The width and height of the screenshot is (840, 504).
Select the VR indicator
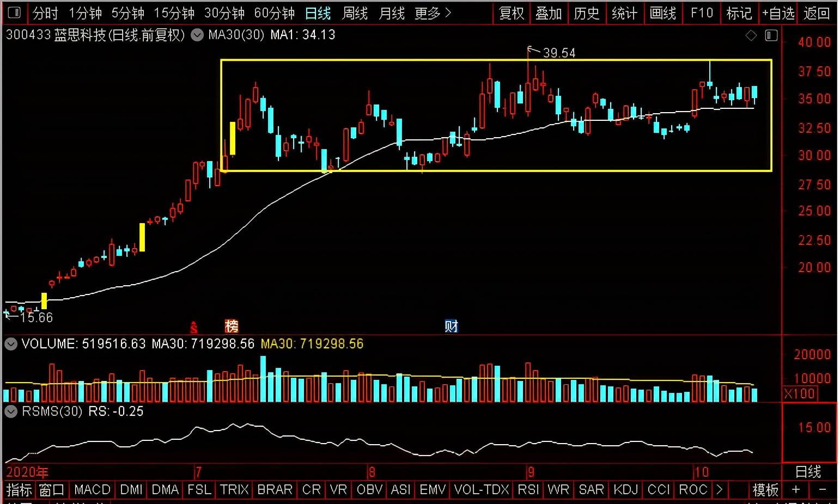coord(339,490)
